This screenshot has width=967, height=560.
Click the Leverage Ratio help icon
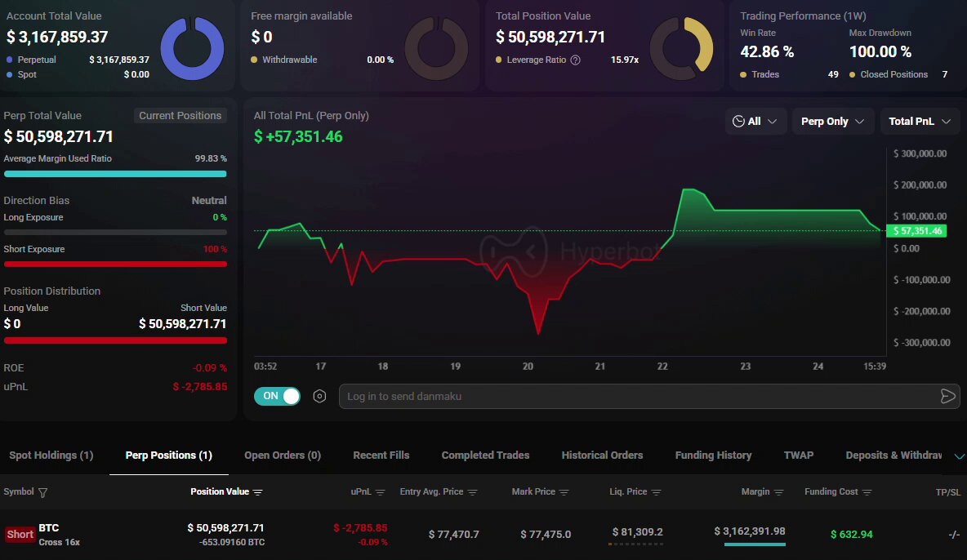tap(575, 60)
